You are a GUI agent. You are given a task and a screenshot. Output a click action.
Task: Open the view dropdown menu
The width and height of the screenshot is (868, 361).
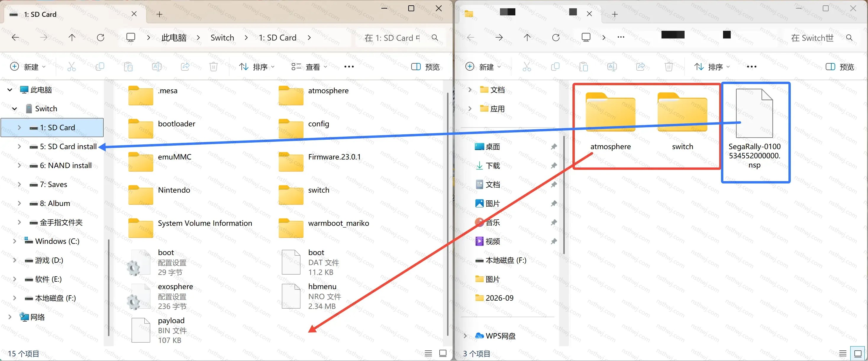[x=309, y=67]
